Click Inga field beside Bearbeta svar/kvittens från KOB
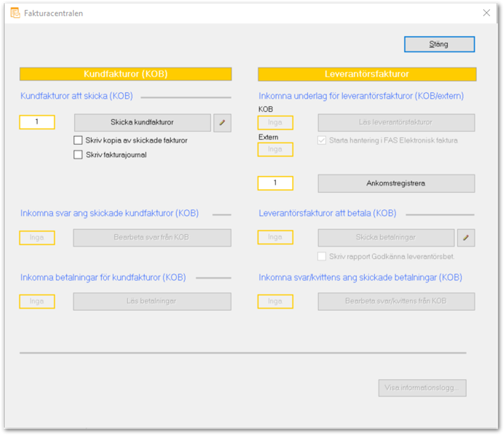Screen dimensions: 504x435 276,302
